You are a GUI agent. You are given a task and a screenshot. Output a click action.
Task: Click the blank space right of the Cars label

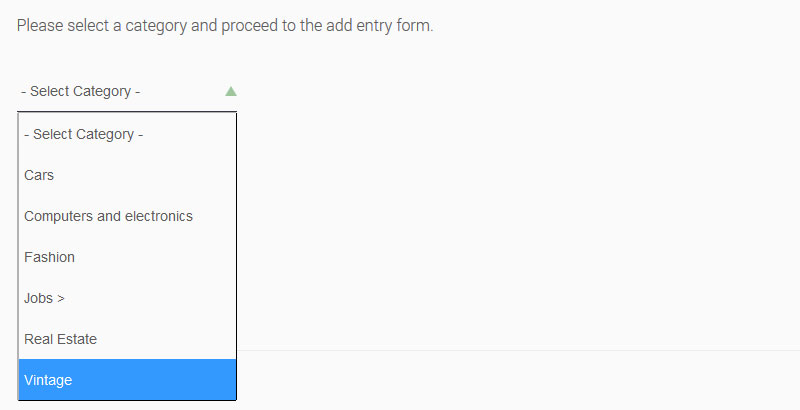[x=144, y=175]
